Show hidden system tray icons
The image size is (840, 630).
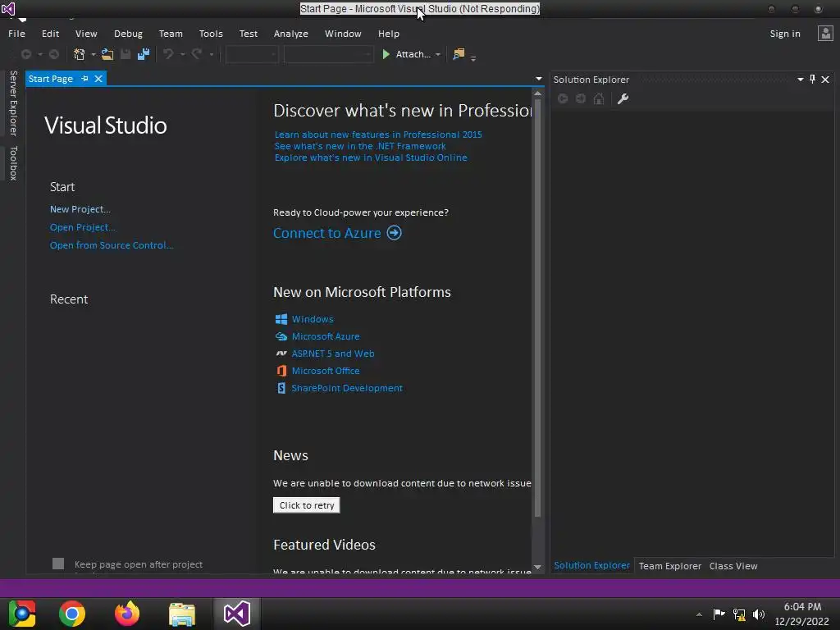[x=699, y=614]
